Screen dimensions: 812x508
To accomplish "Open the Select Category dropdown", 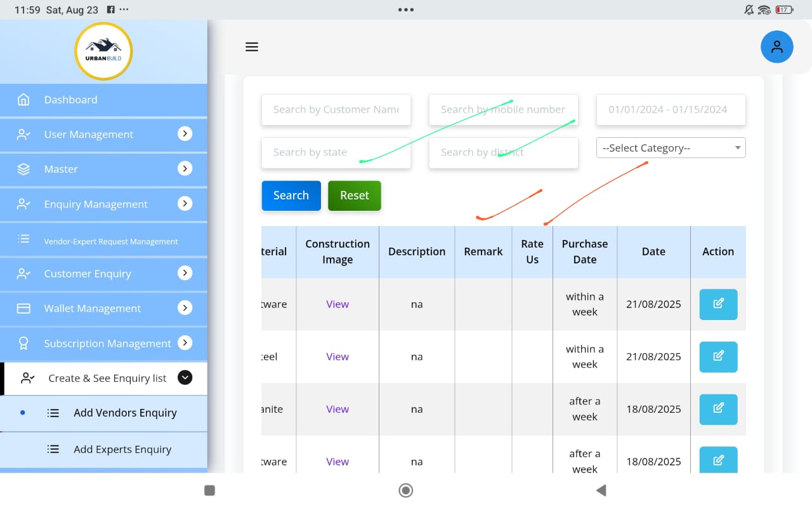I will 671,148.
